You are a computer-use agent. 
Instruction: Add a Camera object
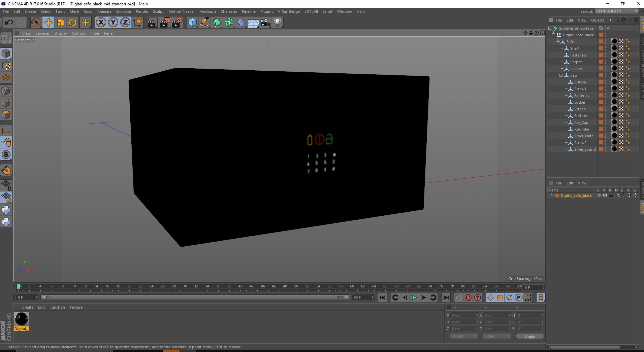point(265,23)
